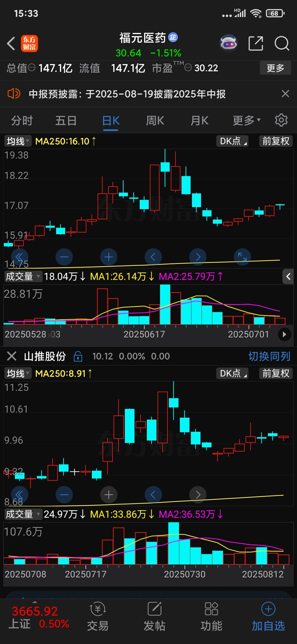
Task: Zoom out the 山推股份 chart
Action: (64, 495)
